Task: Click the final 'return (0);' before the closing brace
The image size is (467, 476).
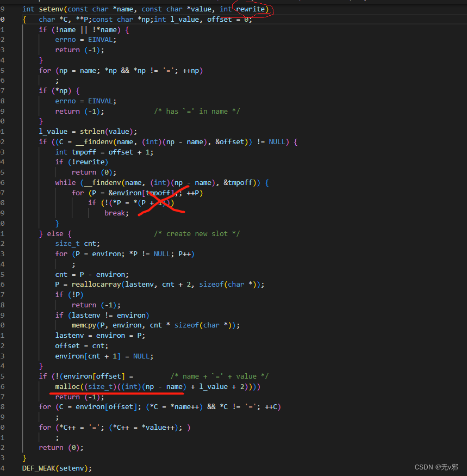Action: click(61, 448)
